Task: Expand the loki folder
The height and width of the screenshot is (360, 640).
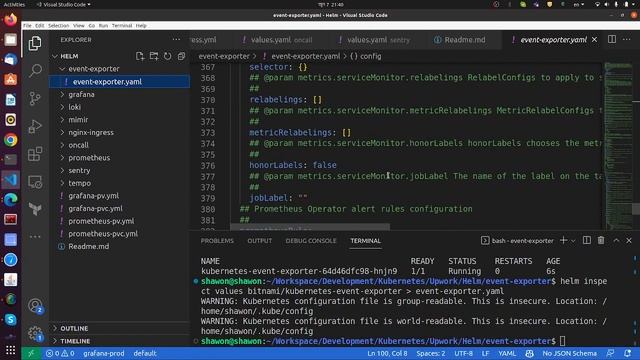Action: 119,107
